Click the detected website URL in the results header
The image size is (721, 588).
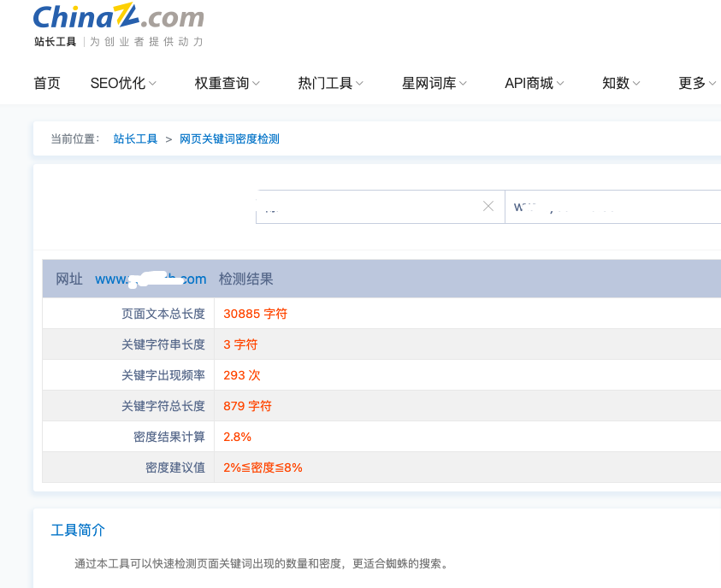(x=151, y=279)
